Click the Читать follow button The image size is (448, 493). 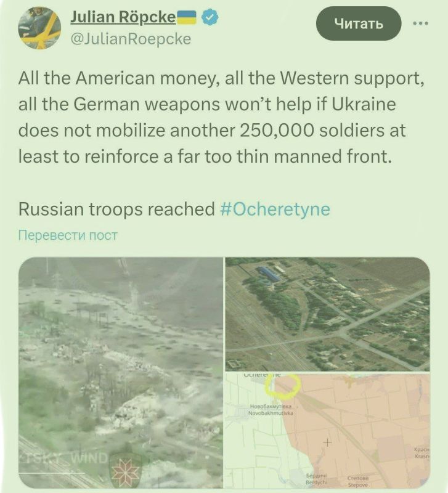pyautogui.click(x=359, y=23)
